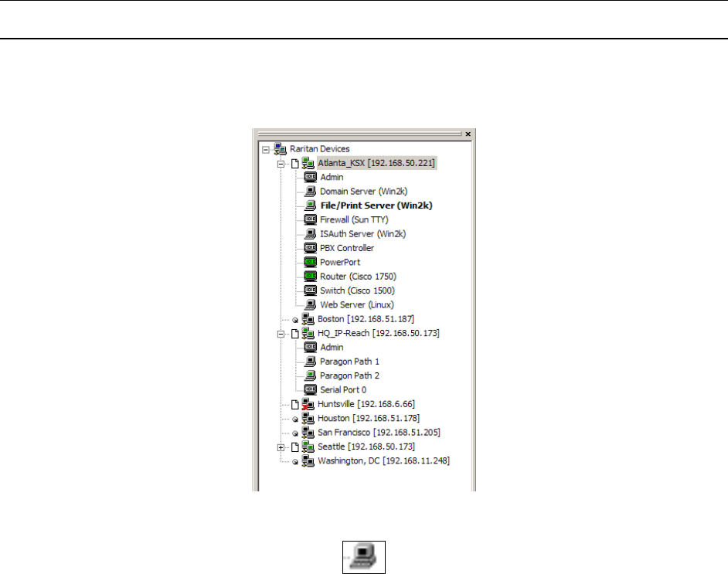Select Raritan Devices root label
Viewport: 728px width, 574px height.
click(319, 149)
